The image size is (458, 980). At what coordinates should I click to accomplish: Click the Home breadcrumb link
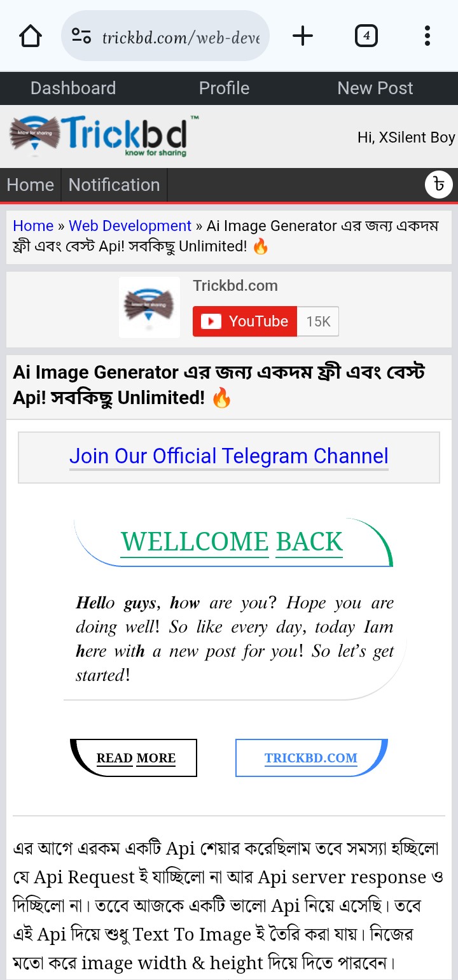click(x=33, y=226)
